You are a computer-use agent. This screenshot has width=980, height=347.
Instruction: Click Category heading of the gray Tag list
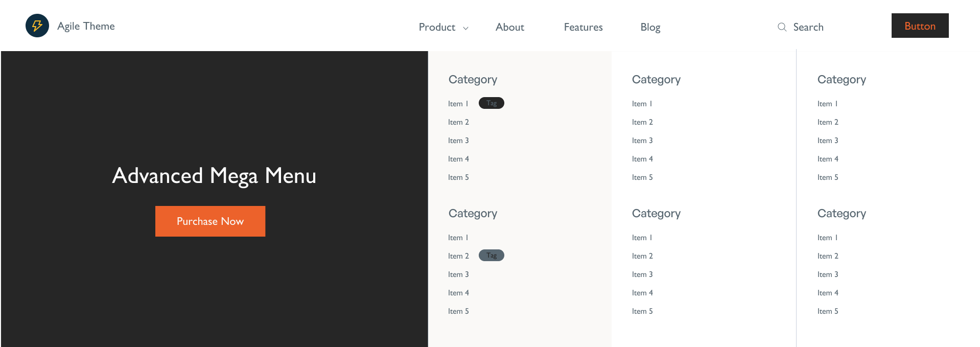(473, 214)
